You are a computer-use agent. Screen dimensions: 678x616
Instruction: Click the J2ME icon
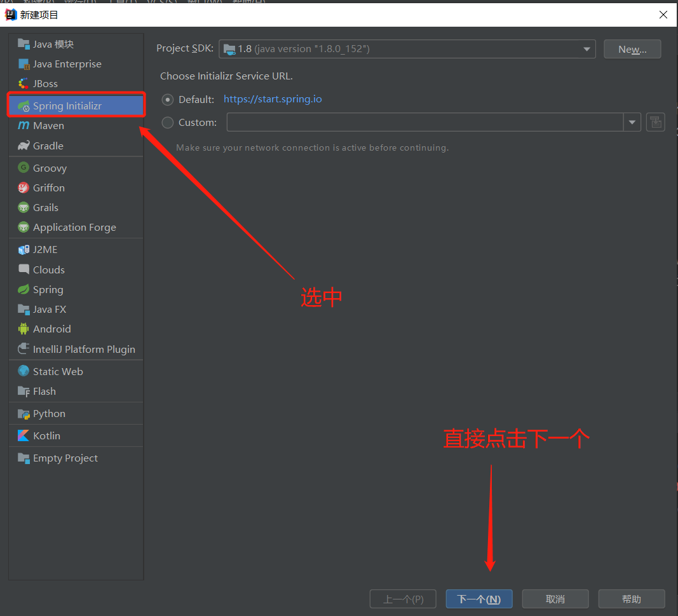(x=24, y=250)
